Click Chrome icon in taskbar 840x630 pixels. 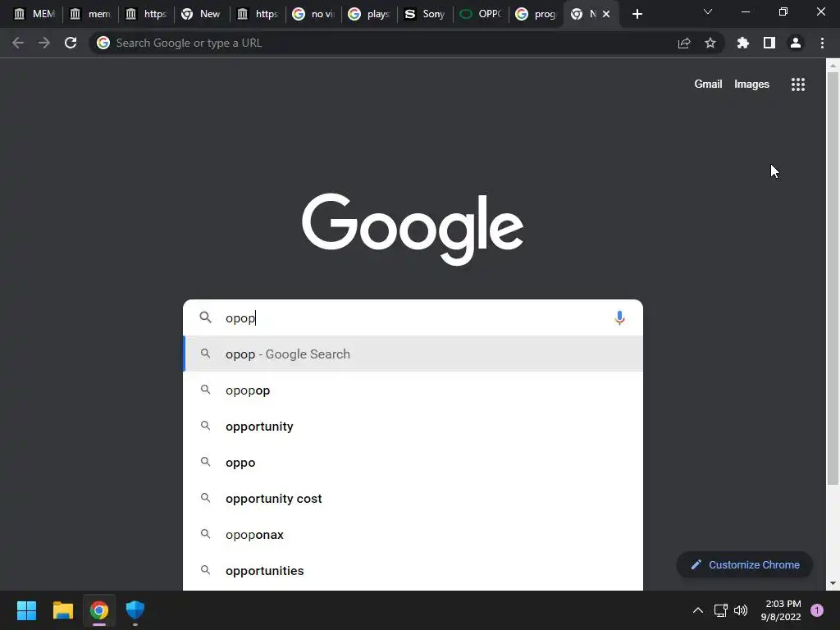click(x=99, y=610)
